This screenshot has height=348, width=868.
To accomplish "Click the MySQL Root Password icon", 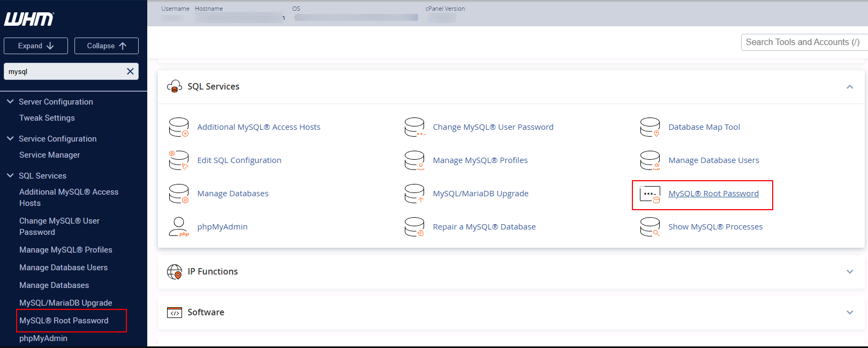I will click(x=650, y=194).
